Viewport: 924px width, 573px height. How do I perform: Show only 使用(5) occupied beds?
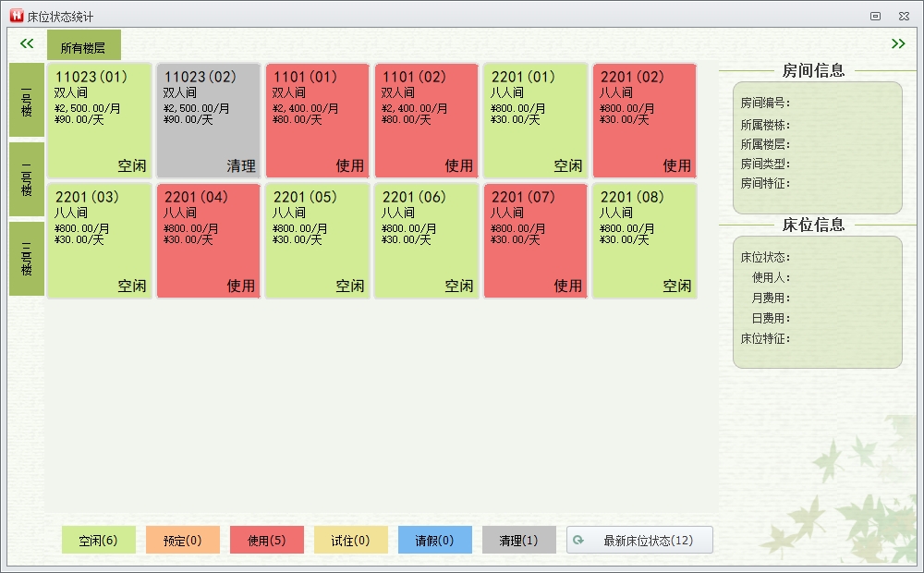[266, 540]
